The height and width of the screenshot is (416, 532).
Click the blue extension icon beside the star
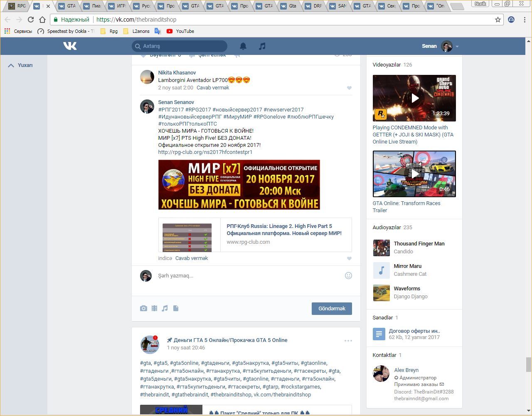(511, 20)
